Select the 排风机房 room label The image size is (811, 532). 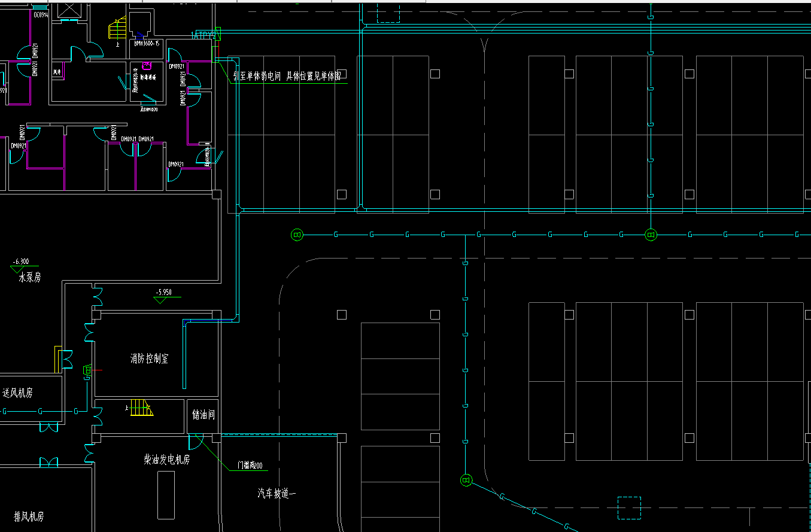click(x=29, y=516)
